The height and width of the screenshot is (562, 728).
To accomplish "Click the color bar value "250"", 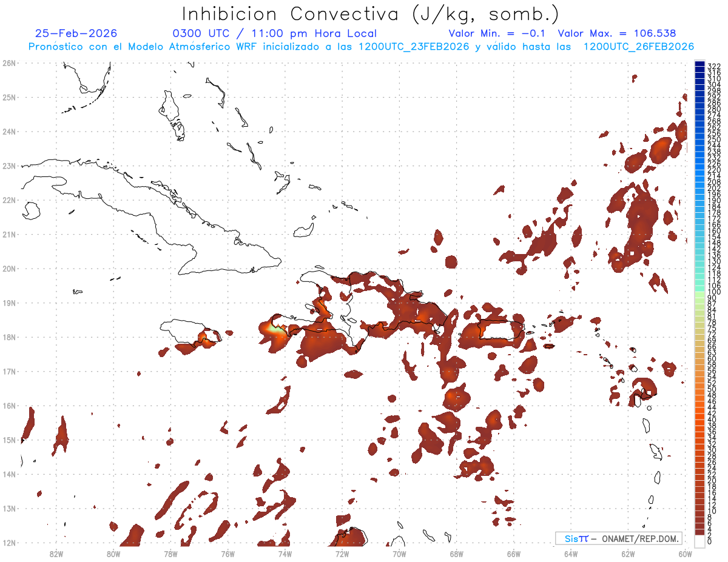I will 713,139.
